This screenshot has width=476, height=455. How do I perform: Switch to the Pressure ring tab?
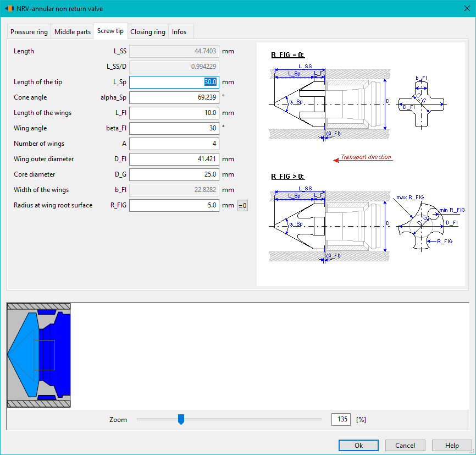coord(29,31)
